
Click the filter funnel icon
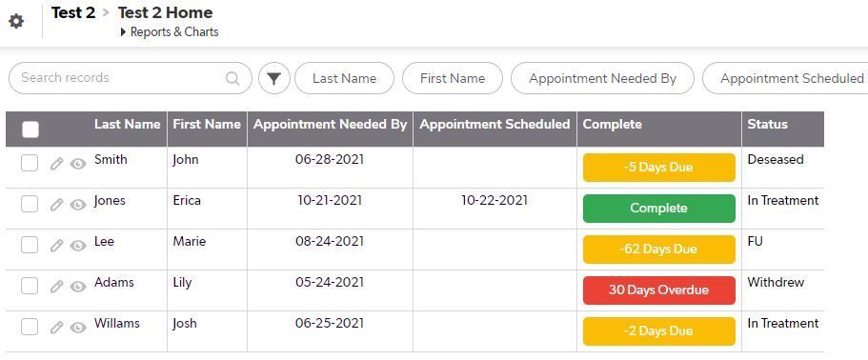pyautogui.click(x=274, y=78)
